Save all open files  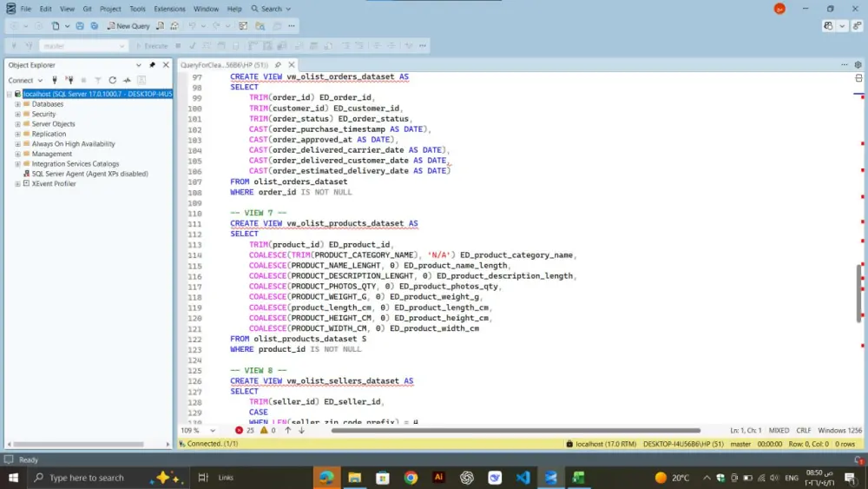click(x=94, y=26)
